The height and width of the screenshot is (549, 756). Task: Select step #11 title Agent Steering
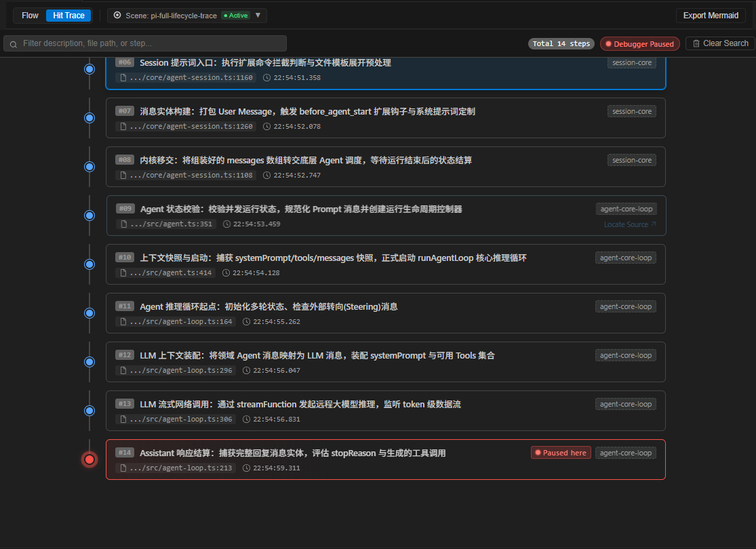[268, 306]
